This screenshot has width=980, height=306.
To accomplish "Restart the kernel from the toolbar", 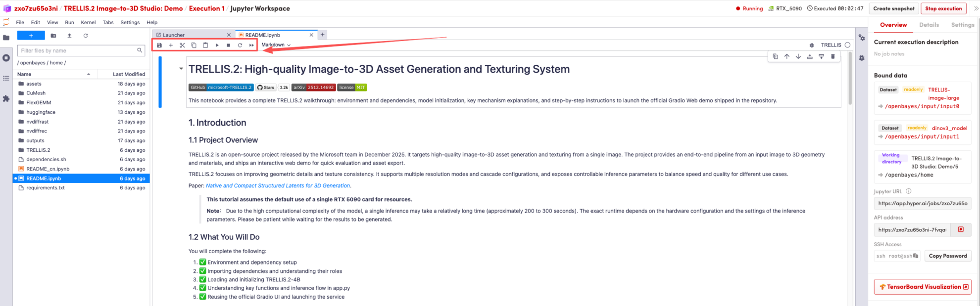I will coord(240,45).
